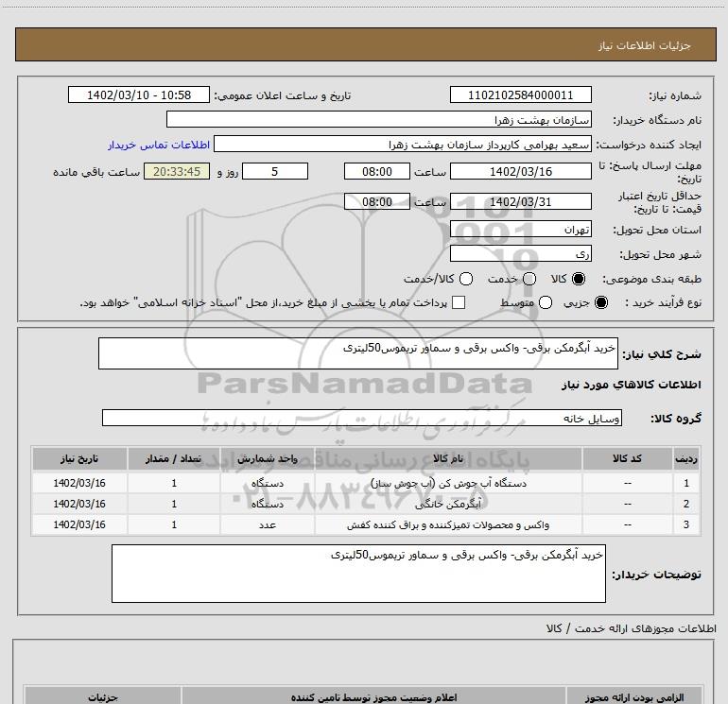Click the عدد unit cell in row 3

point(268,524)
